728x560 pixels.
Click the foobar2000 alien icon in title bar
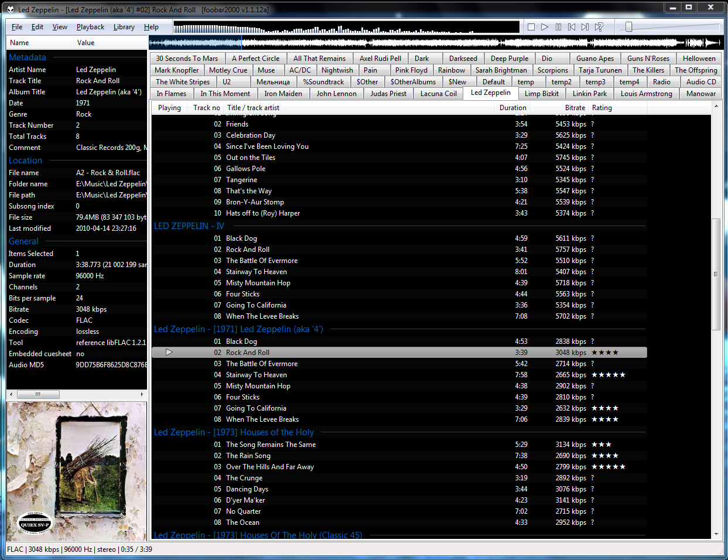point(11,9)
